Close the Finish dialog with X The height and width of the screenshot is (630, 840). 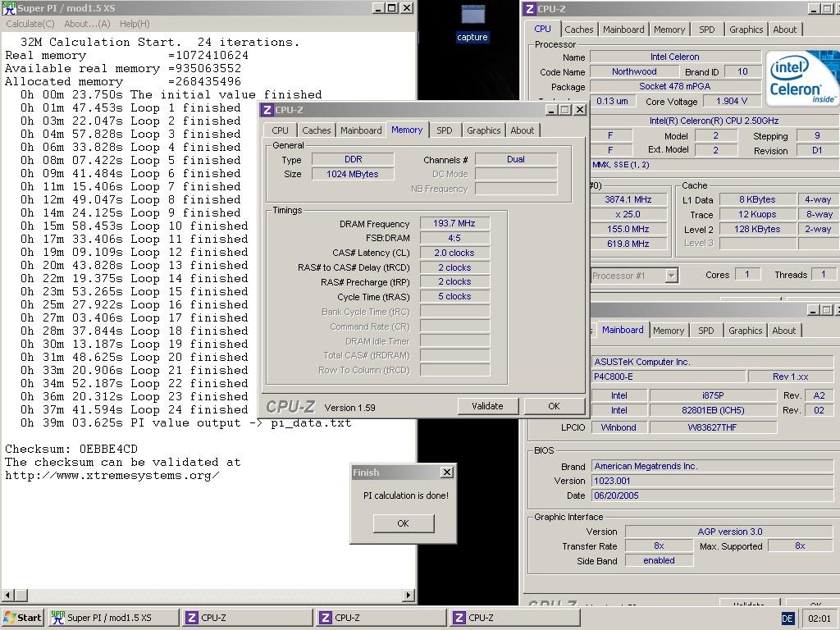447,472
